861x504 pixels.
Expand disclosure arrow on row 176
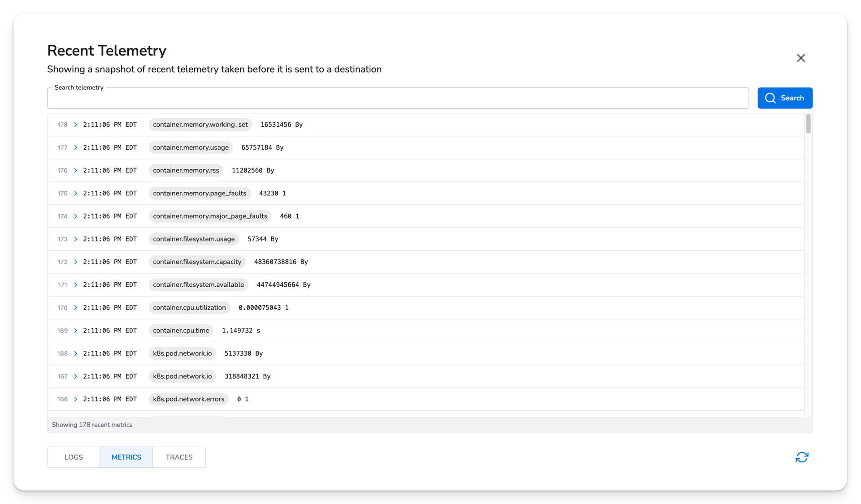[x=76, y=170]
